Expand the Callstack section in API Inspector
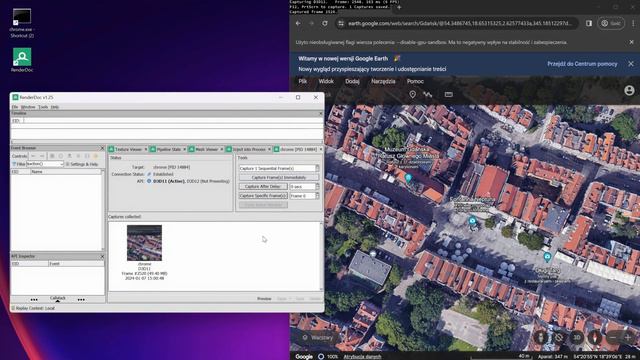 [x=58, y=299]
